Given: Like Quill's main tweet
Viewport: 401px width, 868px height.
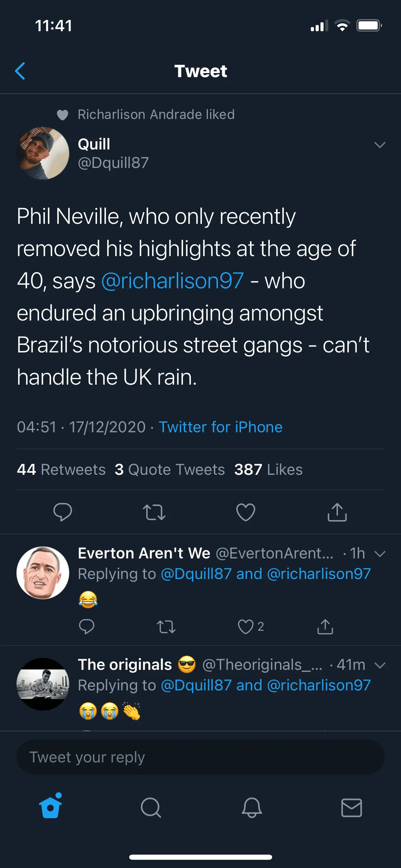Looking at the screenshot, I should click(x=246, y=512).
